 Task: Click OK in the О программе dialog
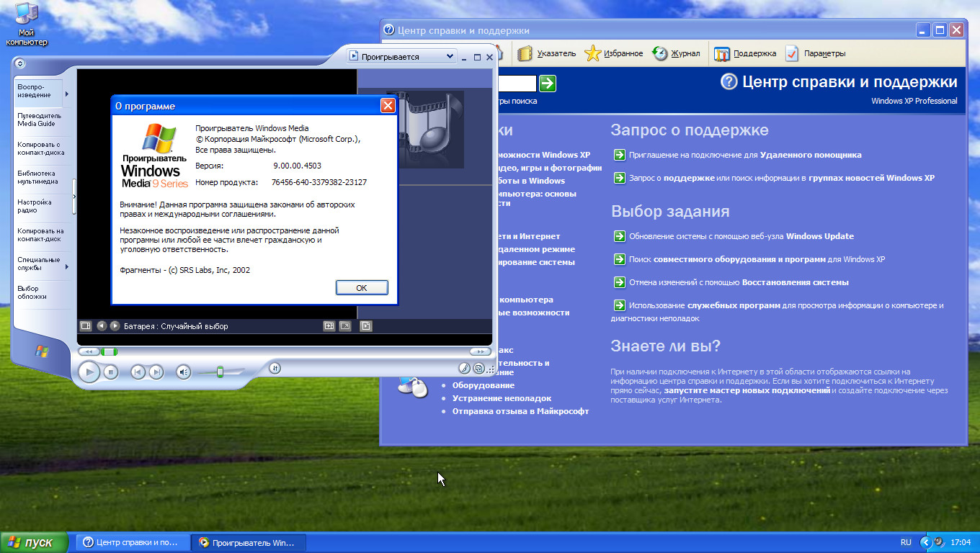[362, 287]
